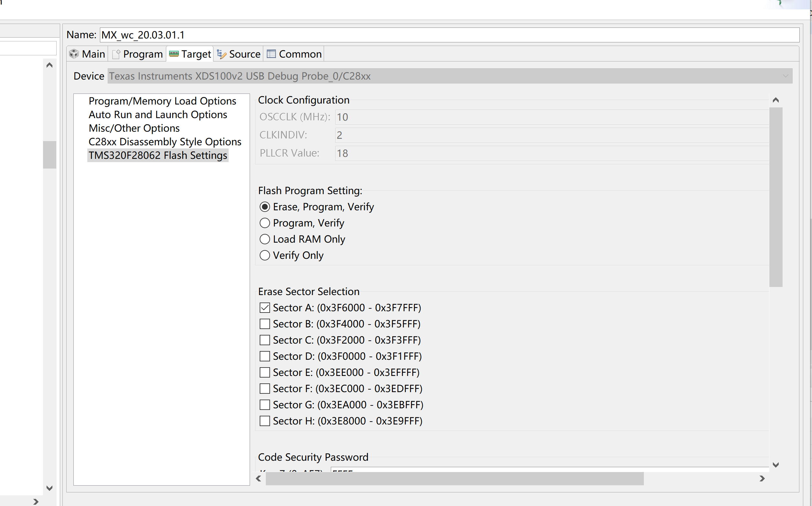Select Misc/Other Options entry
The image size is (812, 506).
point(134,128)
